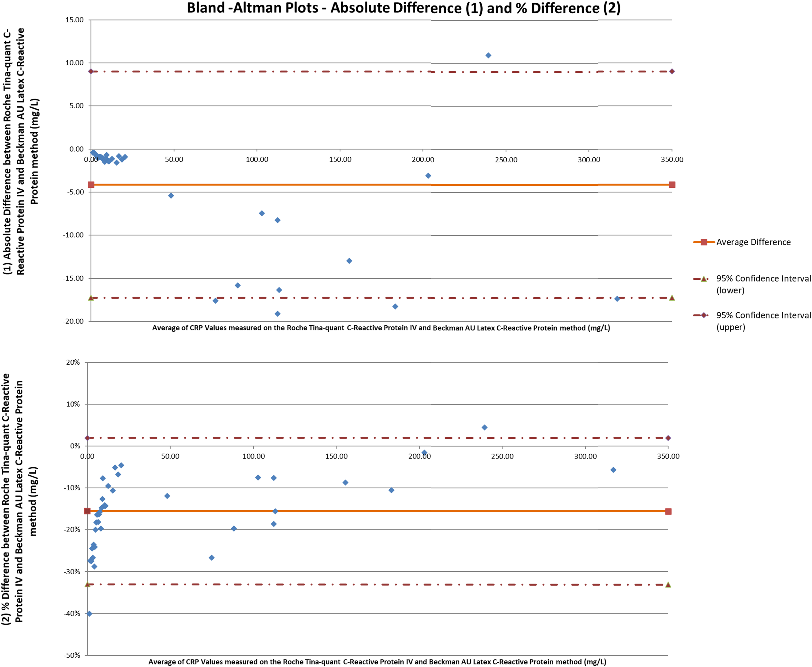Click the lower confidence interval legend triangle

click(x=704, y=279)
